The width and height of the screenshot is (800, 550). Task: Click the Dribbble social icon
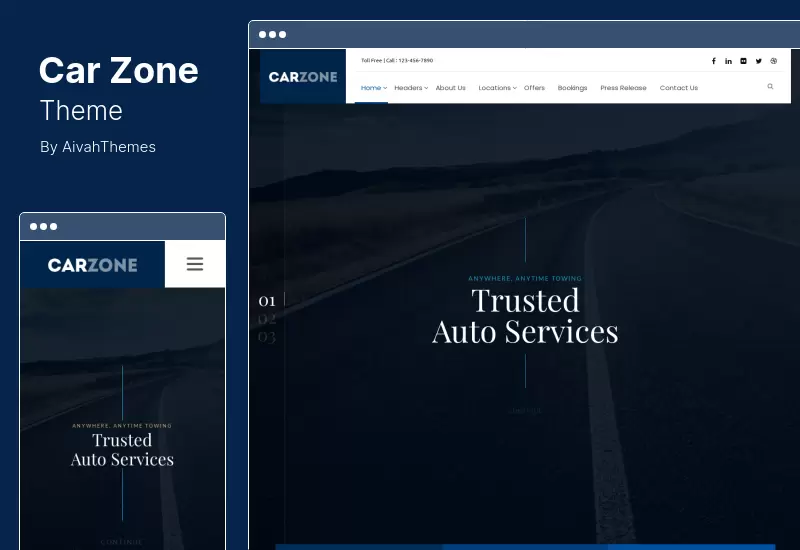[x=773, y=61]
